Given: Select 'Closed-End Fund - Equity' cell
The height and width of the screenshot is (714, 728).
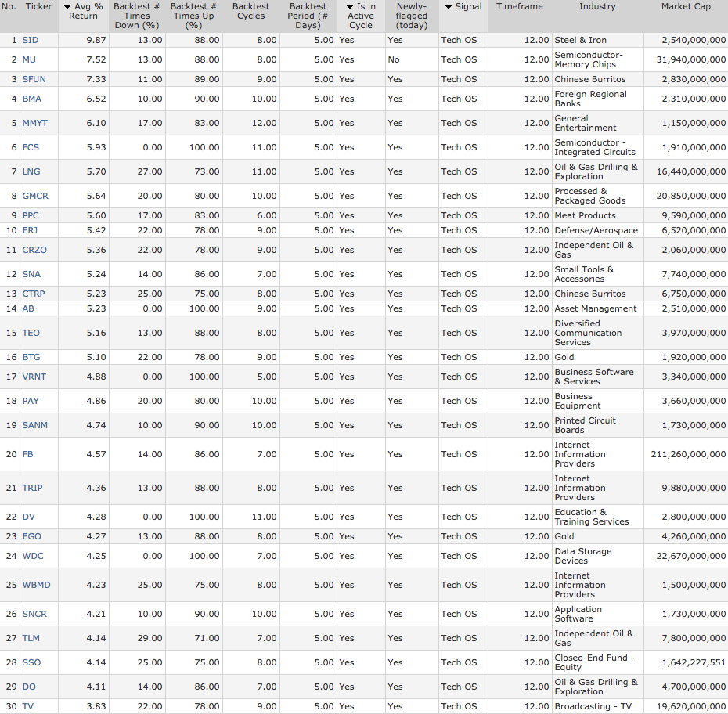Looking at the screenshot, I should 598,662.
